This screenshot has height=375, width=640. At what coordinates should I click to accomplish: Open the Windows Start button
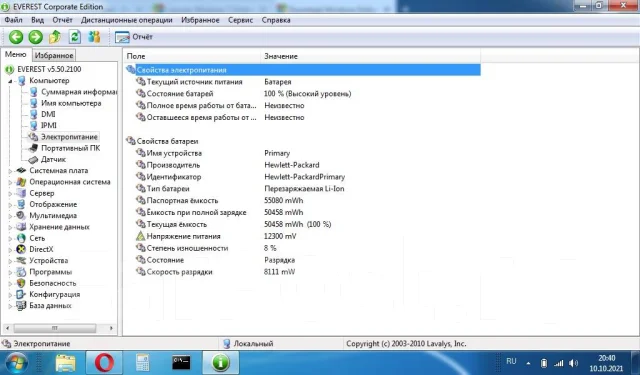pos(16,362)
